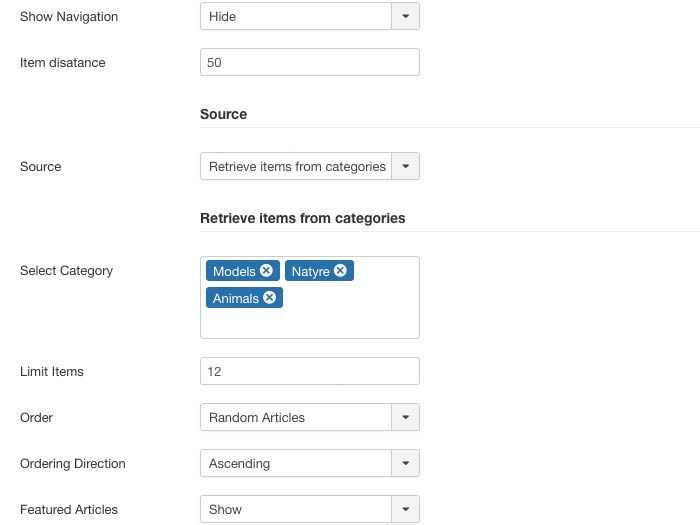Click the 'Ordering Direction' field label

[73, 463]
